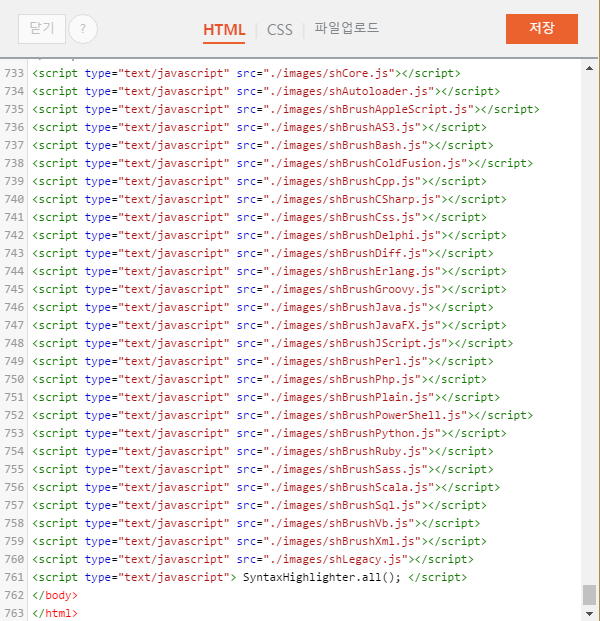
Task: Select the shBrushAppleScript.js line
Action: point(286,109)
